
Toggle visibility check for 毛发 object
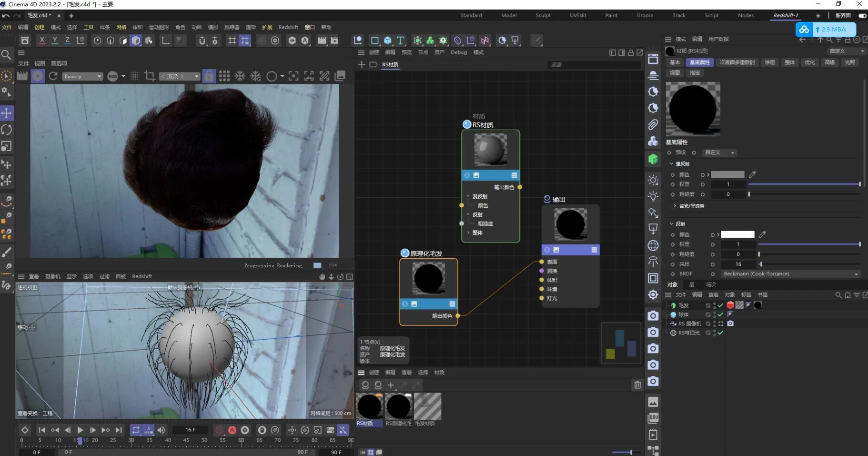[720, 305]
